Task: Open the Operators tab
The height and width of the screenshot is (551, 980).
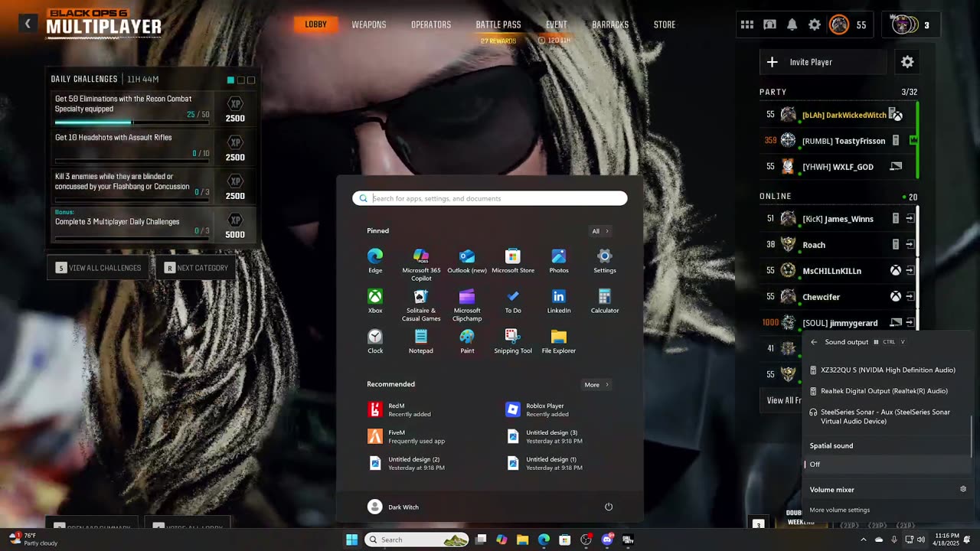Action: pyautogui.click(x=431, y=24)
